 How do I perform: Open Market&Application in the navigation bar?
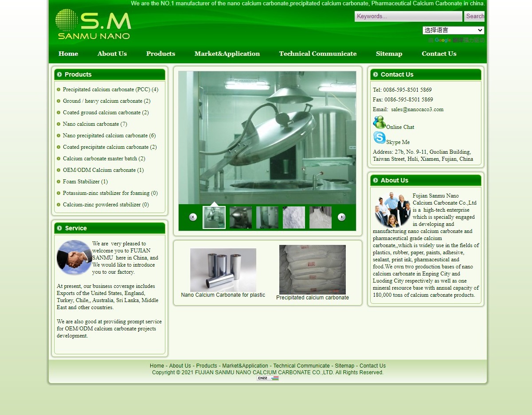tap(227, 54)
